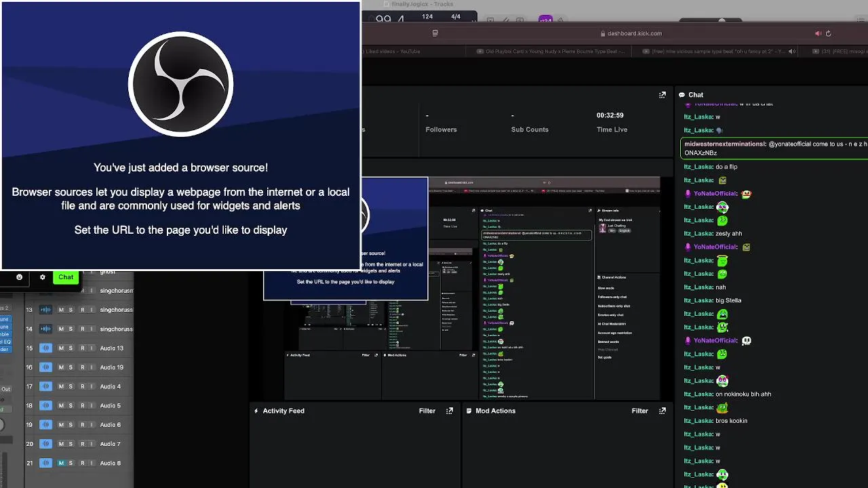
Task: Click the 'zesty ahh' chat message
Action: click(x=729, y=234)
